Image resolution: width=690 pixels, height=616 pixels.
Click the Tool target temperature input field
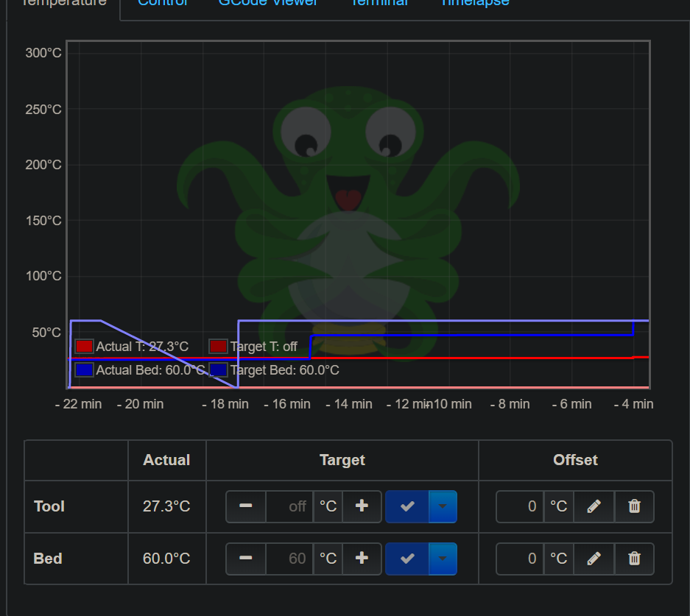[x=289, y=506]
